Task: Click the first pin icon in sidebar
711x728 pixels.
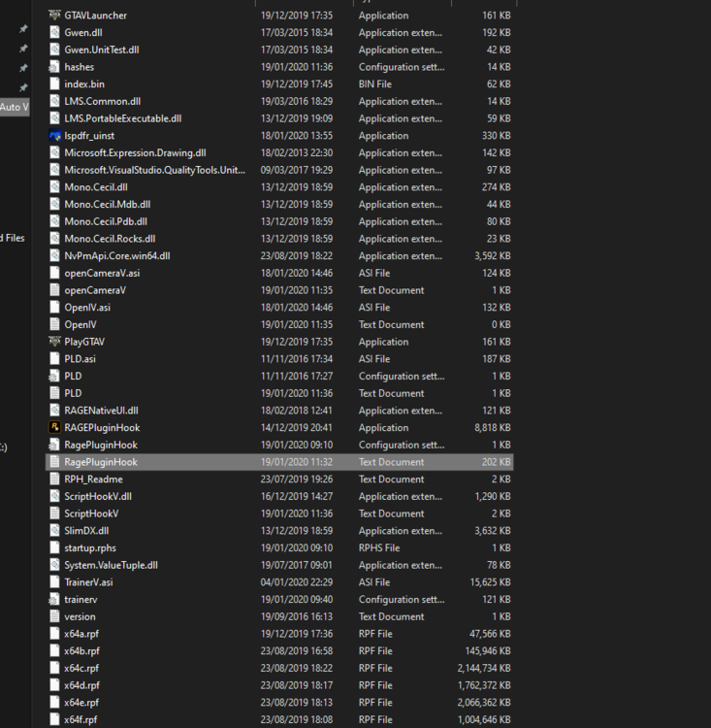Action: coord(23,29)
